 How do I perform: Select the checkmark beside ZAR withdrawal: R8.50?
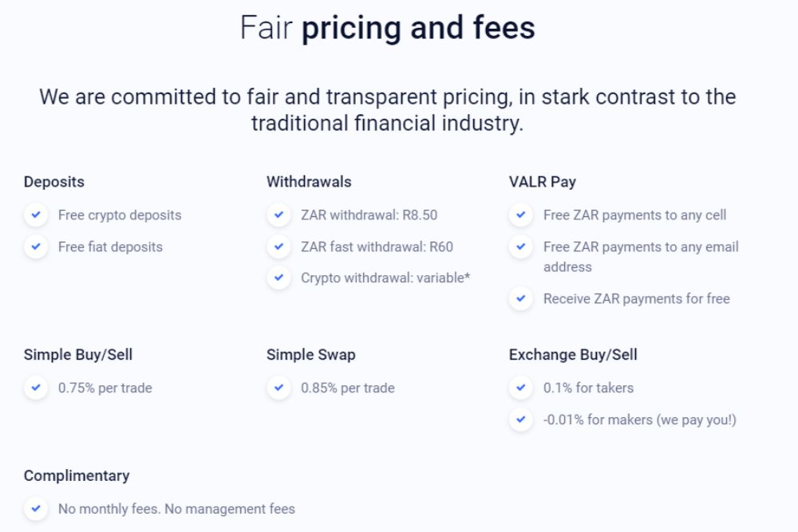click(279, 215)
